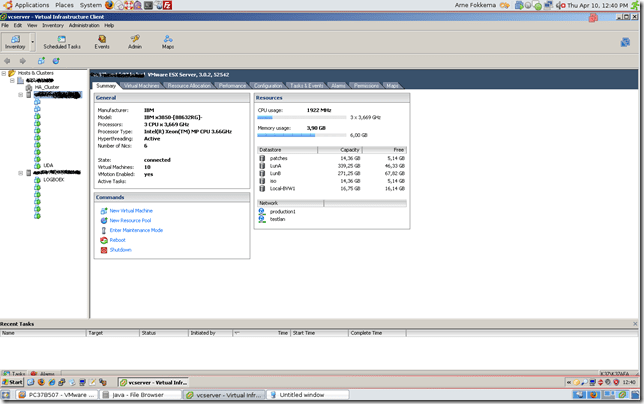Click the Scheduled Tasks toolbar icon

(61, 42)
